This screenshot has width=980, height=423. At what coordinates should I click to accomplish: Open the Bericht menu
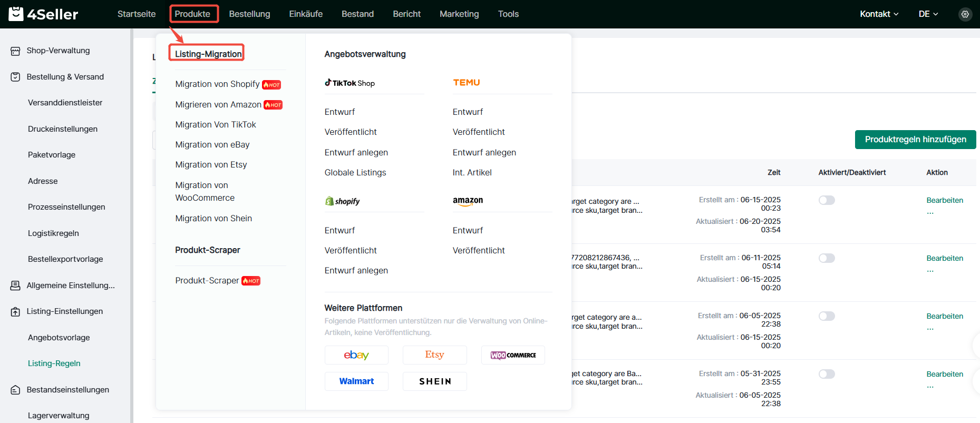406,14
